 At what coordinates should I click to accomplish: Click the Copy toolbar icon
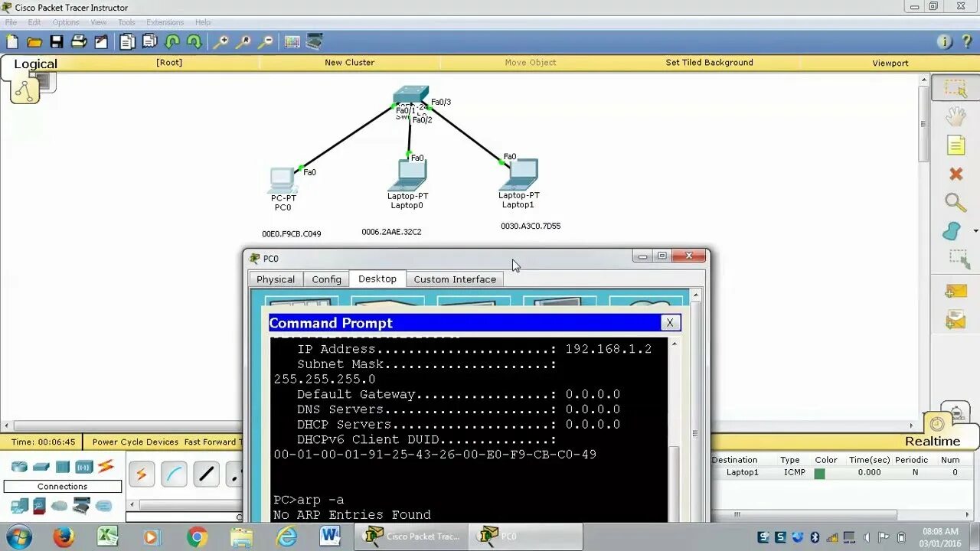click(x=127, y=42)
